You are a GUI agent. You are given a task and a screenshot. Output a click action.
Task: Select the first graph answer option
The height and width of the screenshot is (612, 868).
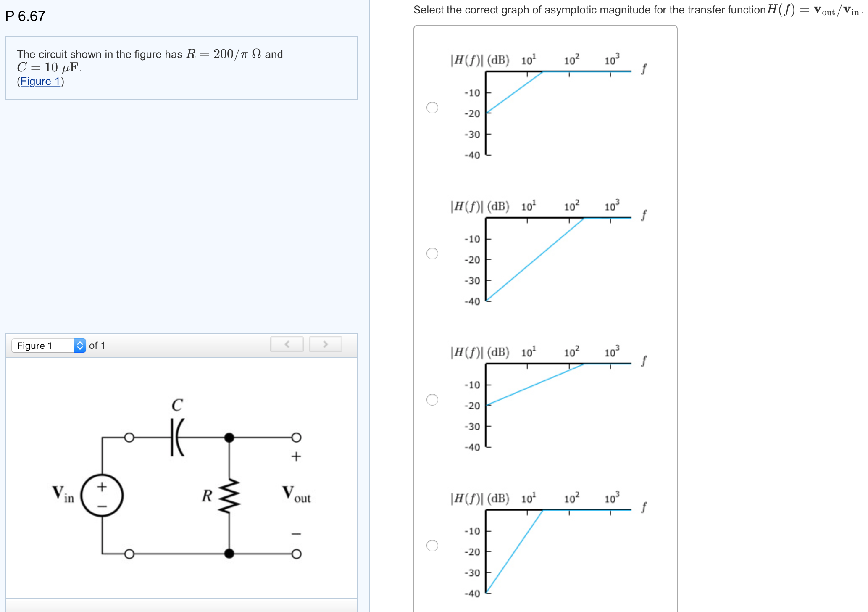[x=432, y=108]
